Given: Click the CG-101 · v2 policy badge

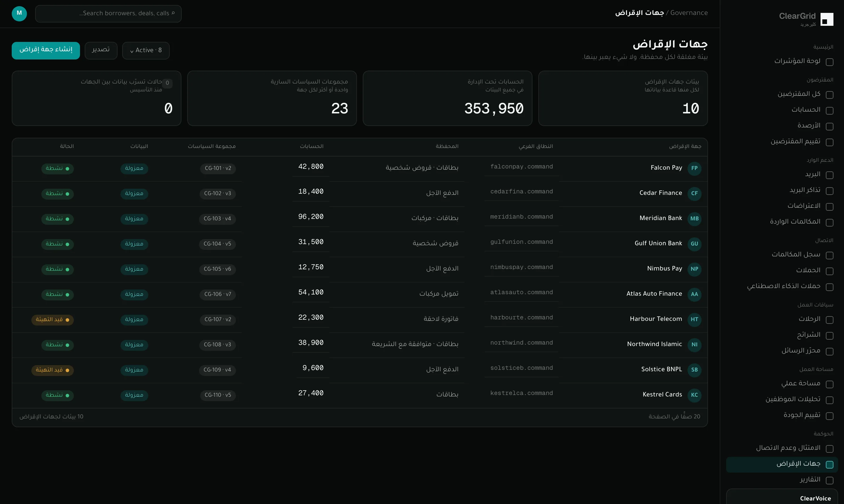Looking at the screenshot, I should tap(218, 168).
